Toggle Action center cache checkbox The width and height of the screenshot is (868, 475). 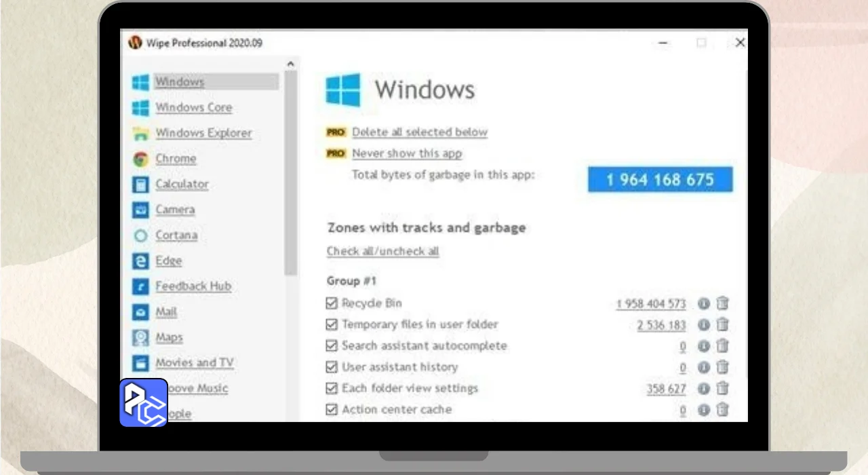[332, 410]
